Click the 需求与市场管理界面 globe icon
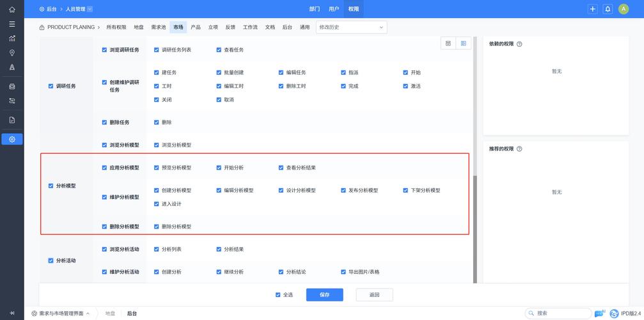The width and height of the screenshot is (644, 320). (x=35, y=314)
